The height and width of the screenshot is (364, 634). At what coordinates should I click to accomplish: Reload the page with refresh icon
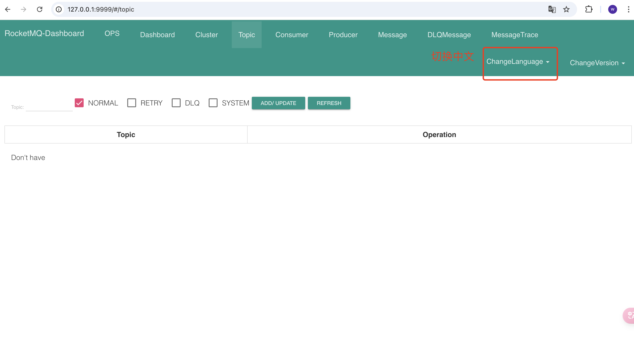click(39, 10)
